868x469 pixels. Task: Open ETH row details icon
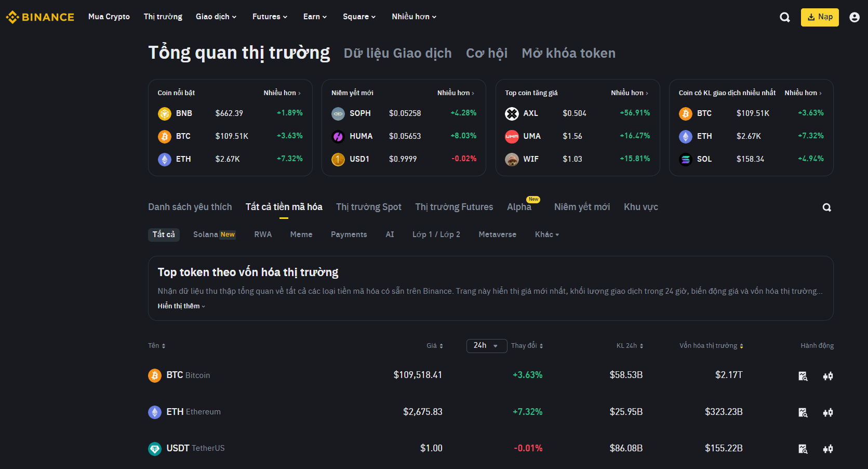pyautogui.click(x=803, y=412)
